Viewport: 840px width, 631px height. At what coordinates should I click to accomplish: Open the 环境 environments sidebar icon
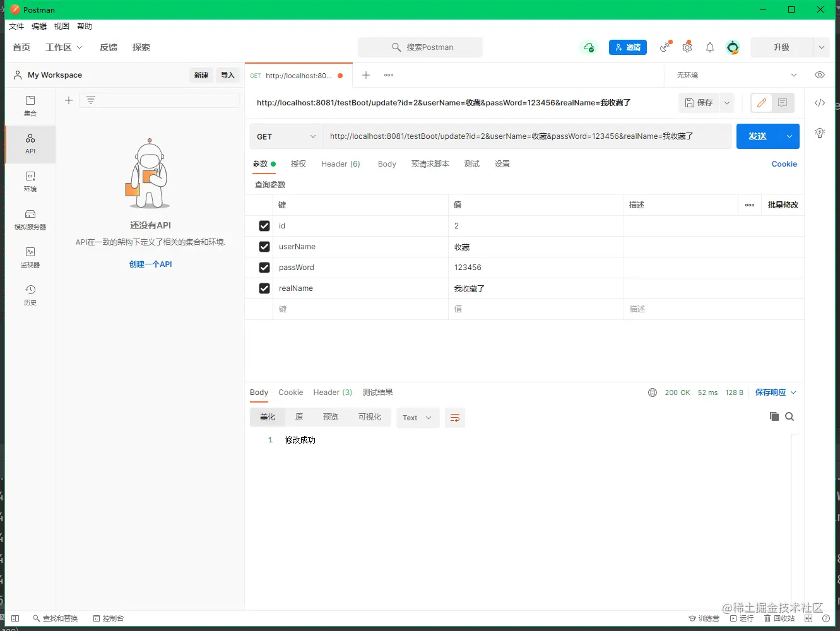(x=30, y=182)
